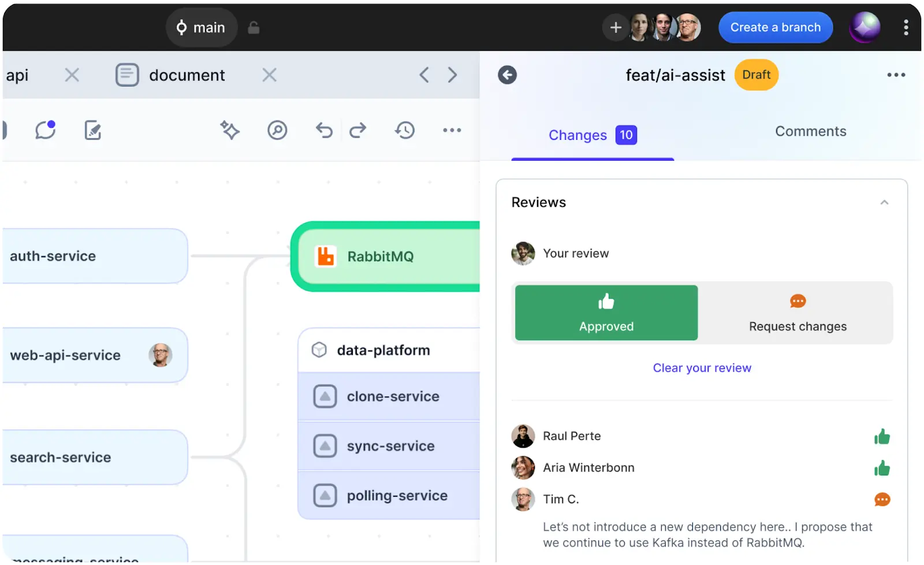
Task: Click the undo arrow icon
Action: pos(324,131)
